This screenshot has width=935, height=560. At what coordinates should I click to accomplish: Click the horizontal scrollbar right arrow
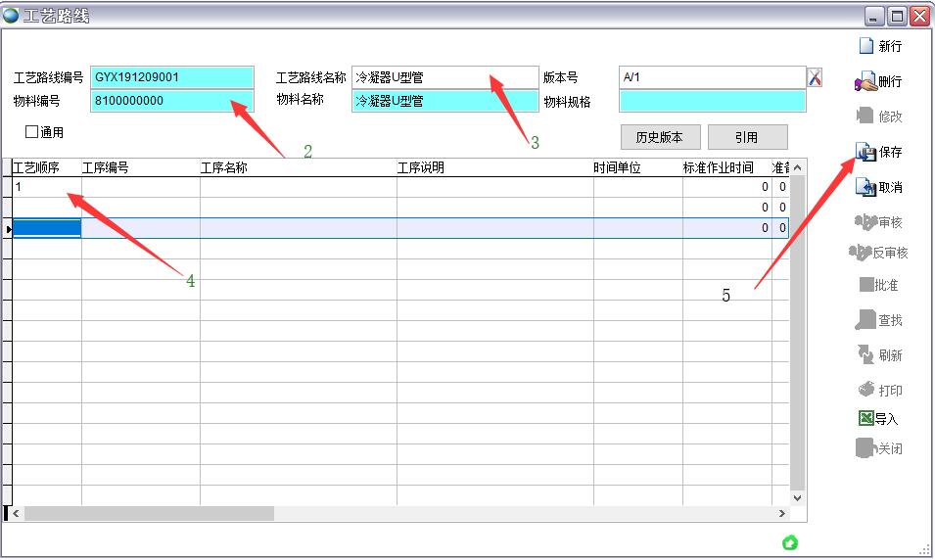point(782,514)
